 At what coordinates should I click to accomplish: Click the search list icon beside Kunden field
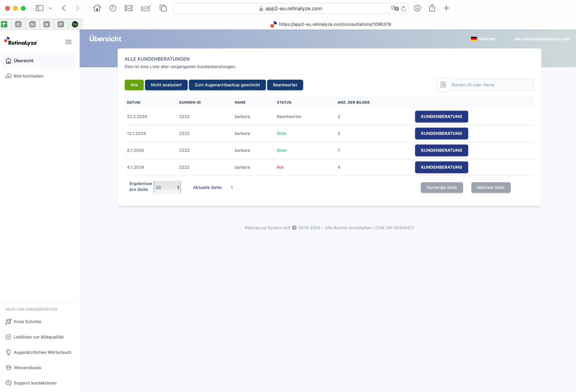(x=443, y=85)
